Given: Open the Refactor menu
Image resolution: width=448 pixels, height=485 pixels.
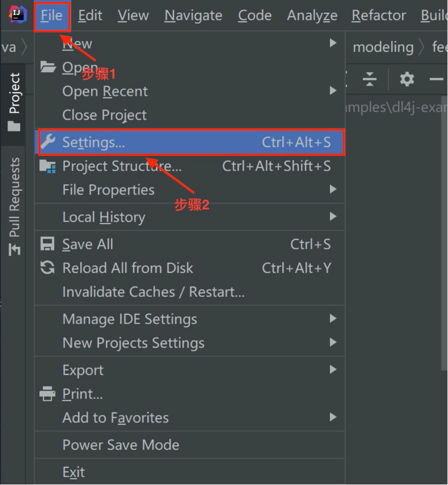Looking at the screenshot, I should pos(378,16).
